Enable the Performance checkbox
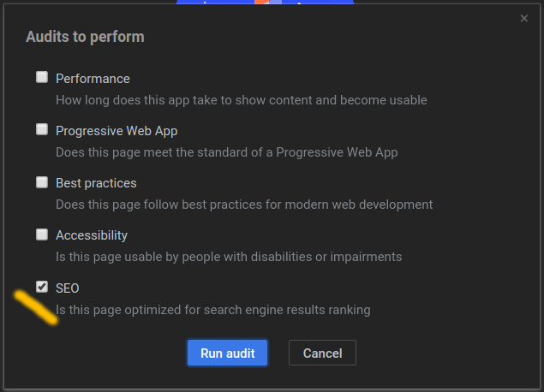Image resolution: width=544 pixels, height=392 pixels. click(42, 77)
